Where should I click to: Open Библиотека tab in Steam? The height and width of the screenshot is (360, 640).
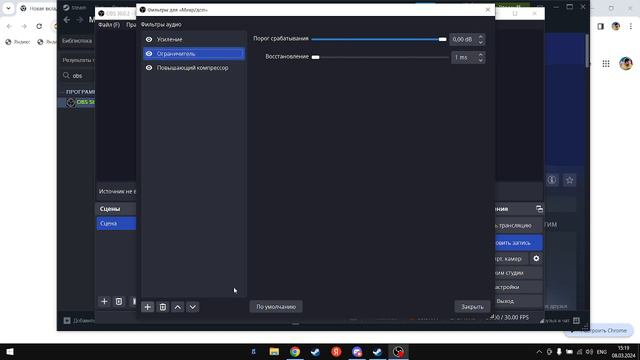[77, 41]
